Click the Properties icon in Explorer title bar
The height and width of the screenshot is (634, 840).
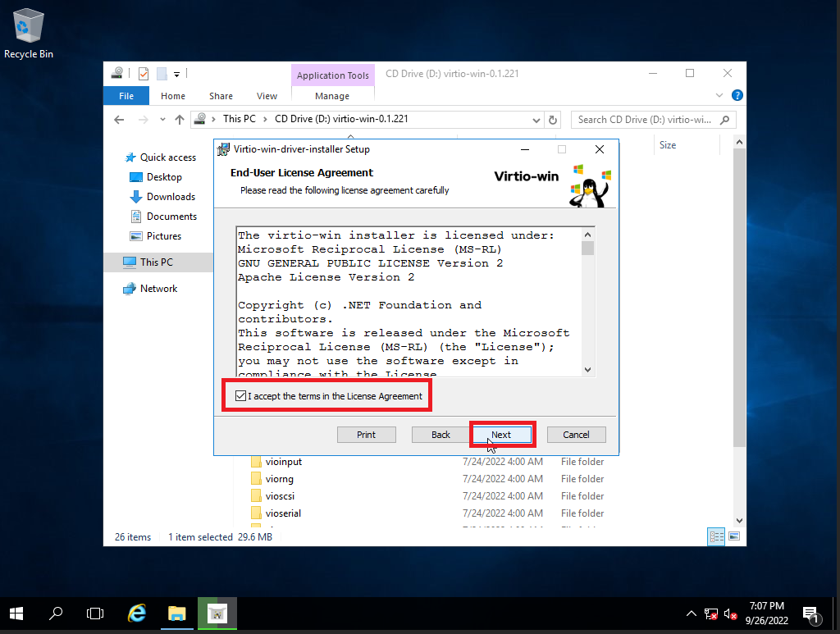143,73
